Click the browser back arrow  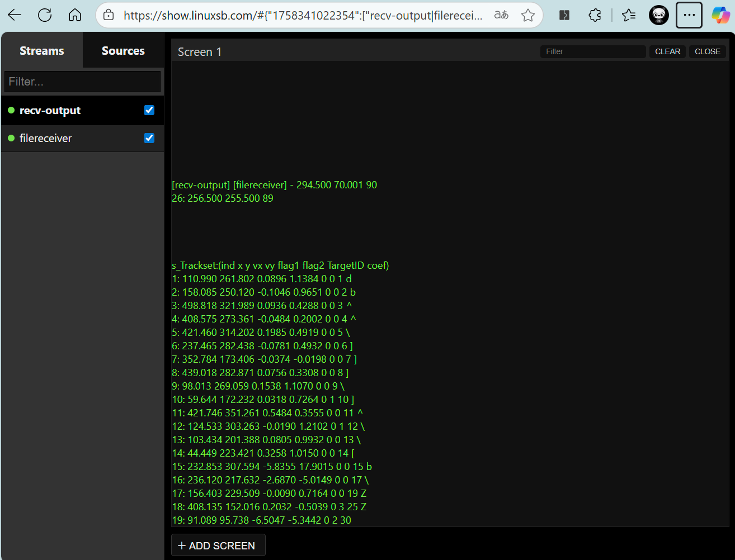(15, 16)
